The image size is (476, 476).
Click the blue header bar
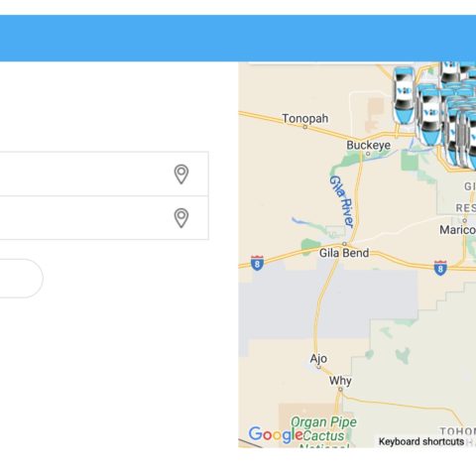[238, 38]
